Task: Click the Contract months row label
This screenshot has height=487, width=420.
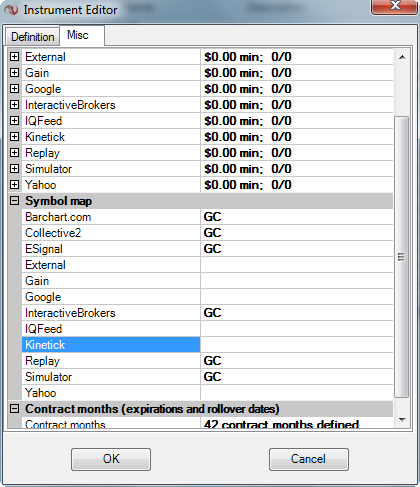Action: coord(111,423)
